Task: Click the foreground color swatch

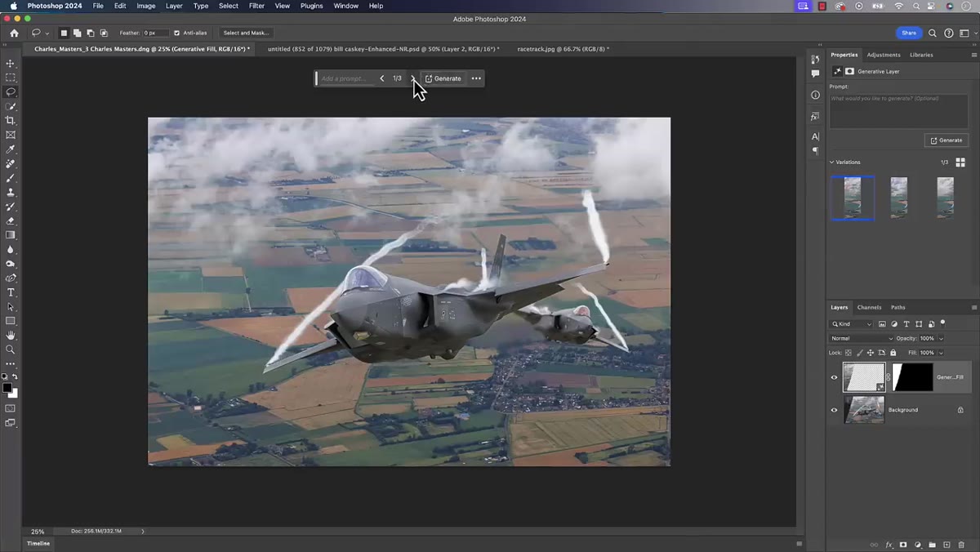Action: pos(7,388)
